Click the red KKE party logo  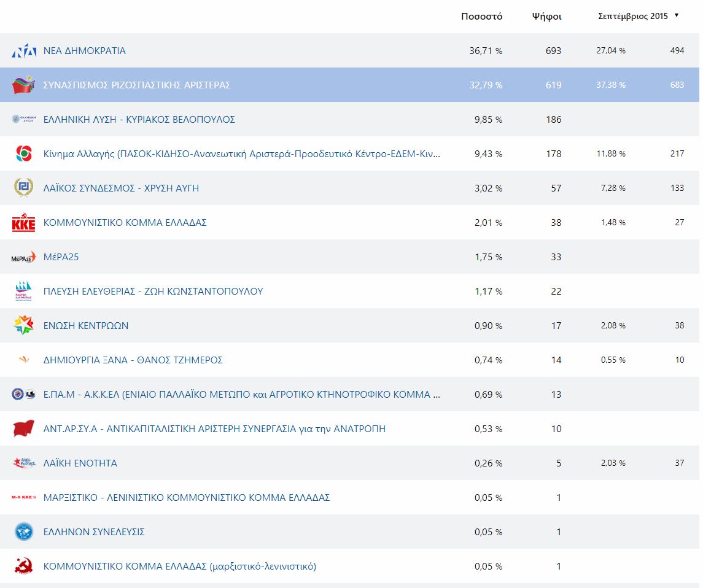tap(24, 223)
